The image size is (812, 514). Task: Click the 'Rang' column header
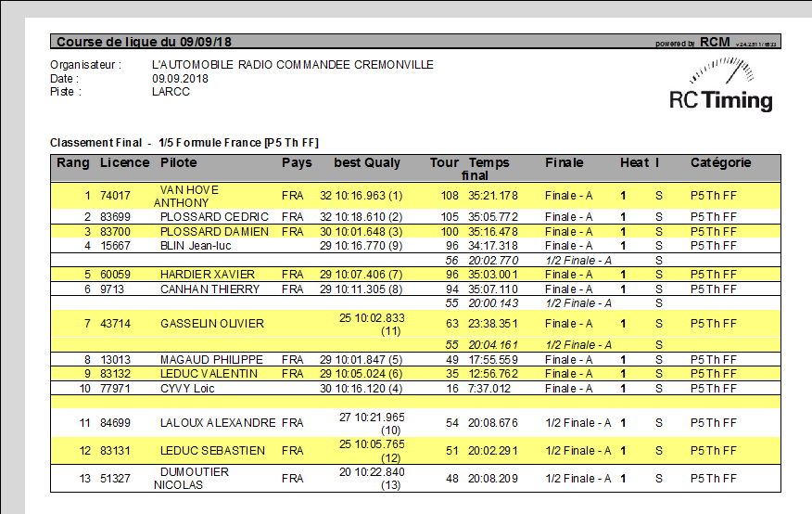(x=73, y=162)
